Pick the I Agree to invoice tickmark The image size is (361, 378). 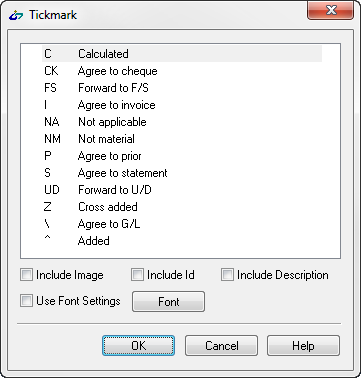coord(182,105)
